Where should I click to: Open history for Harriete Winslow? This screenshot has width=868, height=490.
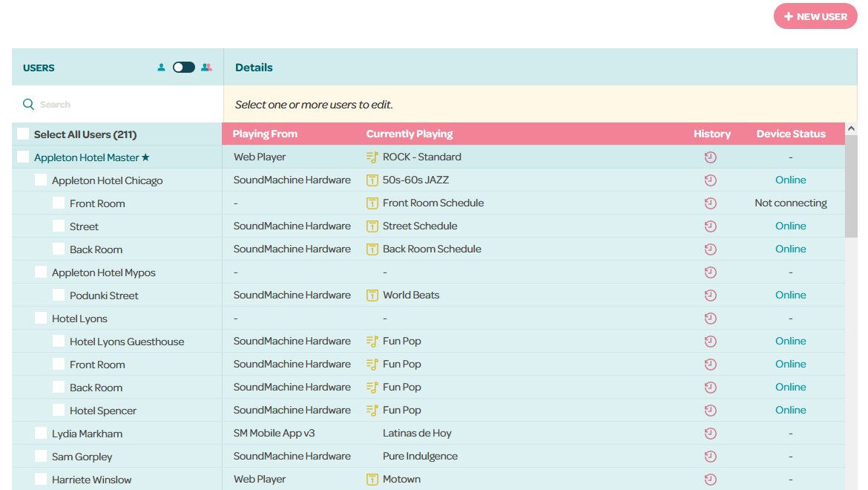(x=710, y=479)
